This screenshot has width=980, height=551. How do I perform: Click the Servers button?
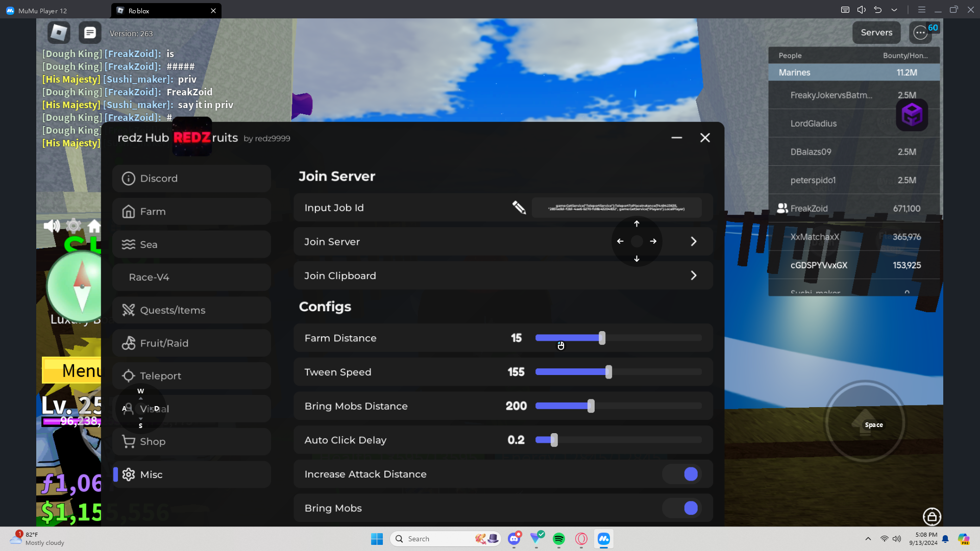(876, 33)
